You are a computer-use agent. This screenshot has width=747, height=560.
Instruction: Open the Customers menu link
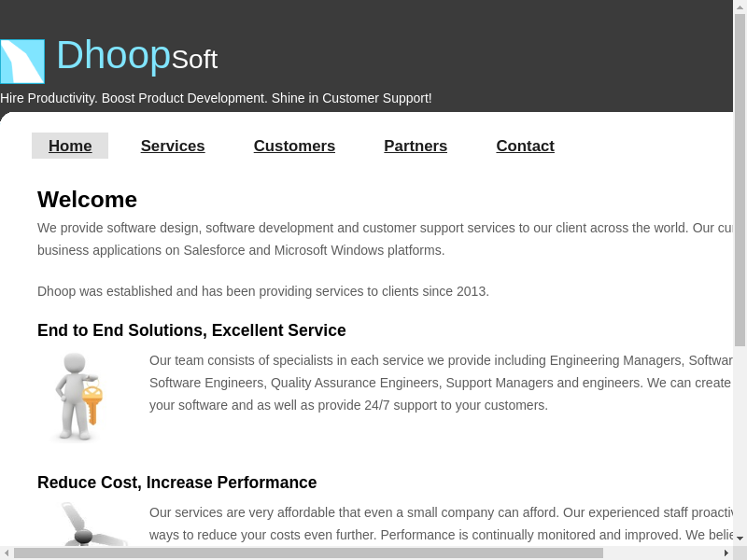pos(294,146)
